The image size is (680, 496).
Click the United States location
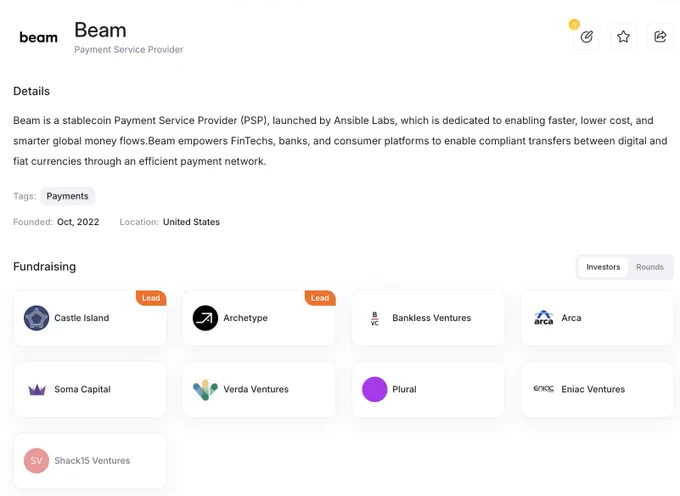pyautogui.click(x=191, y=222)
